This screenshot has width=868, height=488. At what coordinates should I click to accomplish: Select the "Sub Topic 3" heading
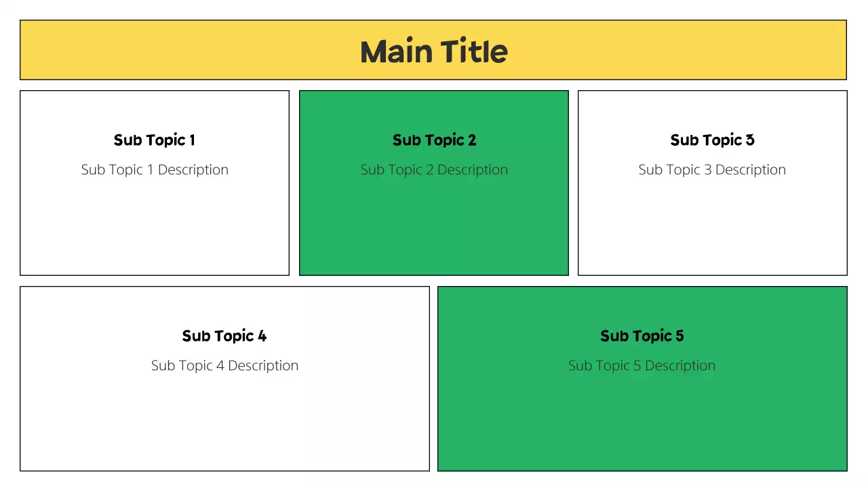coord(712,140)
